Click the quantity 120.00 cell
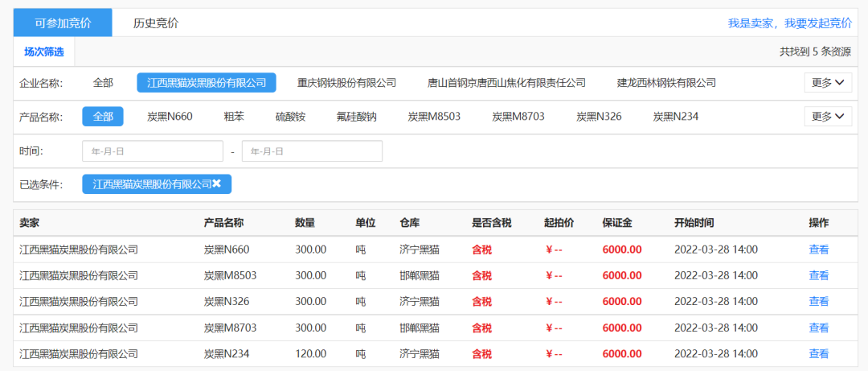The image size is (868, 371). pos(310,354)
